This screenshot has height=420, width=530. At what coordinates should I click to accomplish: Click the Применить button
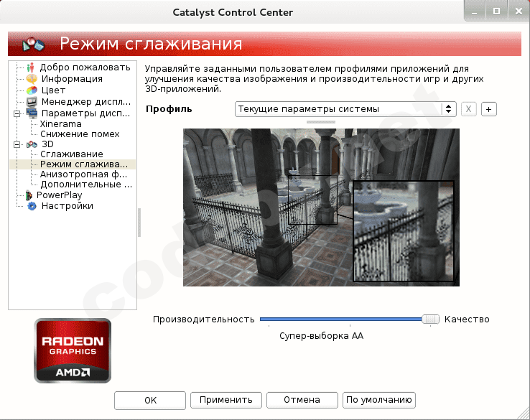click(226, 400)
